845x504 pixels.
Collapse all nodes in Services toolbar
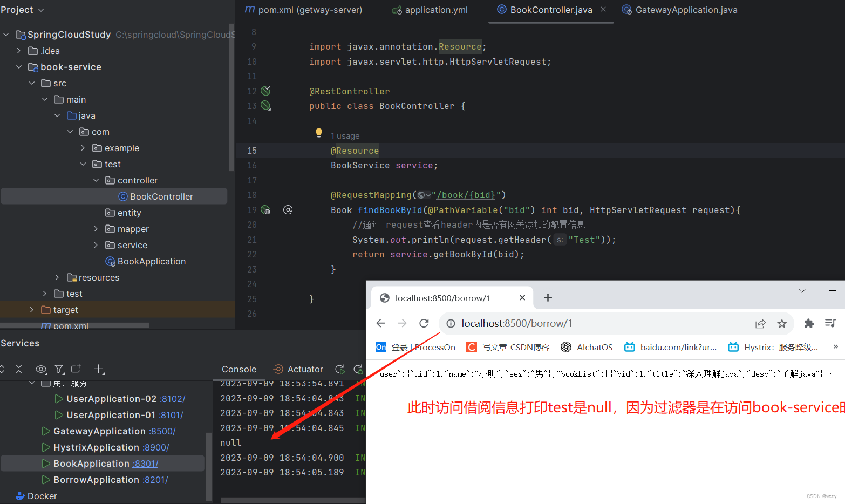[x=19, y=369]
